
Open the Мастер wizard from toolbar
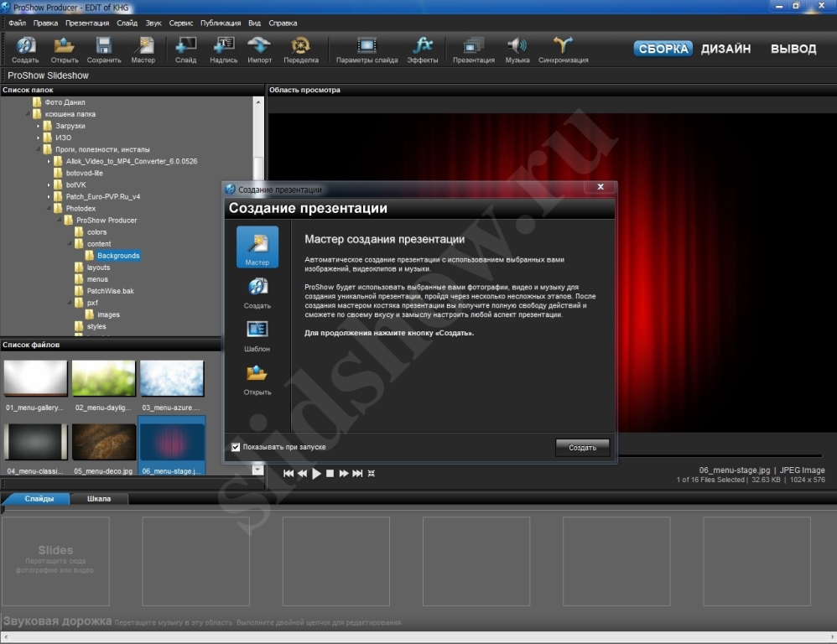pyautogui.click(x=143, y=50)
